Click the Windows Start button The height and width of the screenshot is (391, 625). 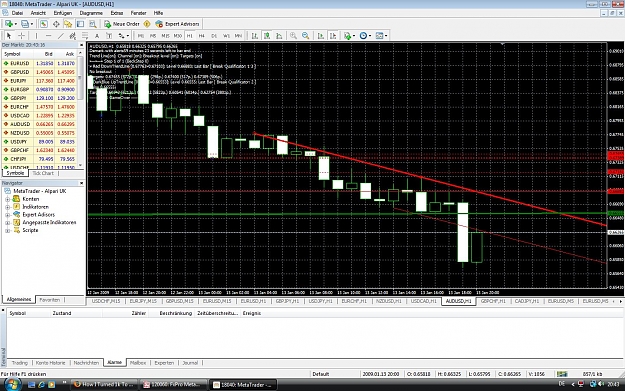[x=12, y=384]
